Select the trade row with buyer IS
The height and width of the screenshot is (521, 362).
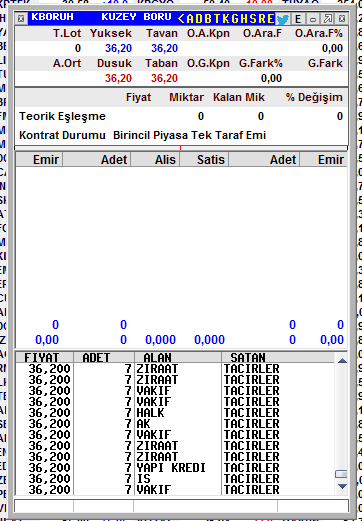pyautogui.click(x=175, y=479)
